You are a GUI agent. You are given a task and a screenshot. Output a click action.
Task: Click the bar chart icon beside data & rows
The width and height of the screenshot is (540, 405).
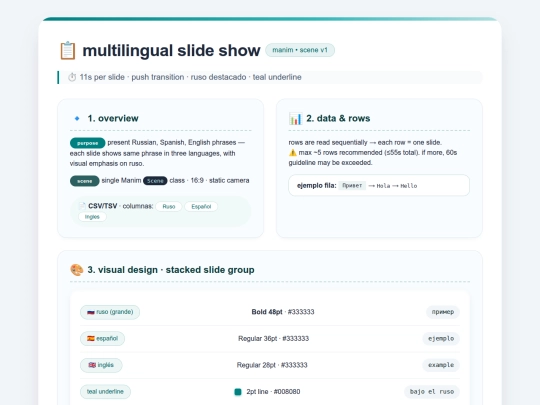click(x=295, y=118)
